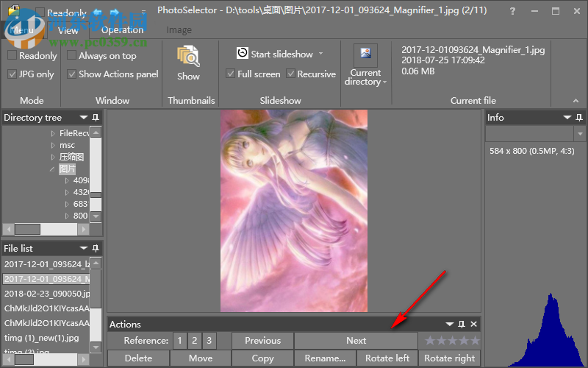Expand the msc folder node
The width and height of the screenshot is (588, 368).
click(53, 145)
